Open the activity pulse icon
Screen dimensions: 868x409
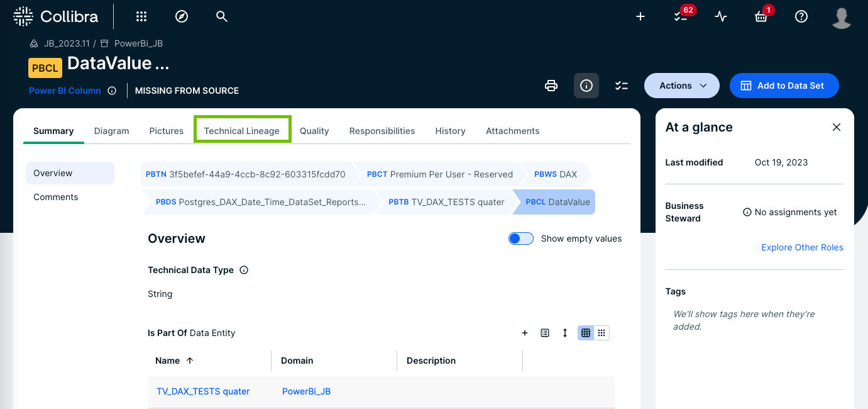coord(721,17)
